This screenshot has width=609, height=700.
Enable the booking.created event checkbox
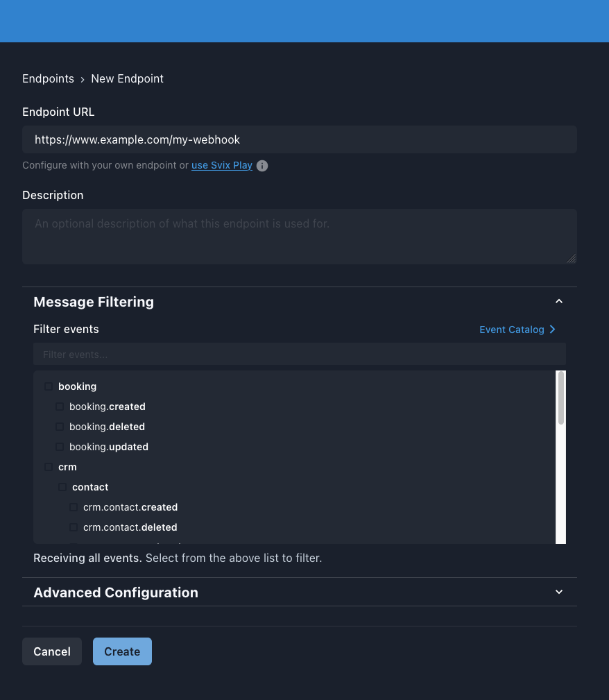pos(60,407)
